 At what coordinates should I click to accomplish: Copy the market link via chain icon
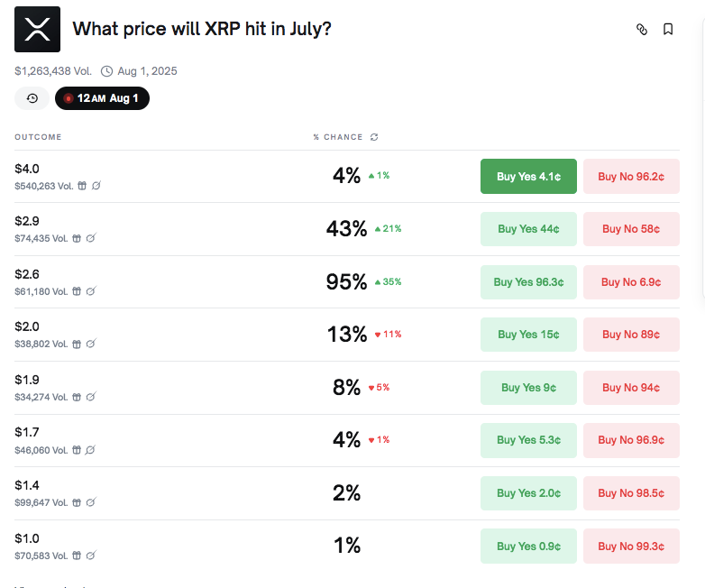(x=642, y=30)
